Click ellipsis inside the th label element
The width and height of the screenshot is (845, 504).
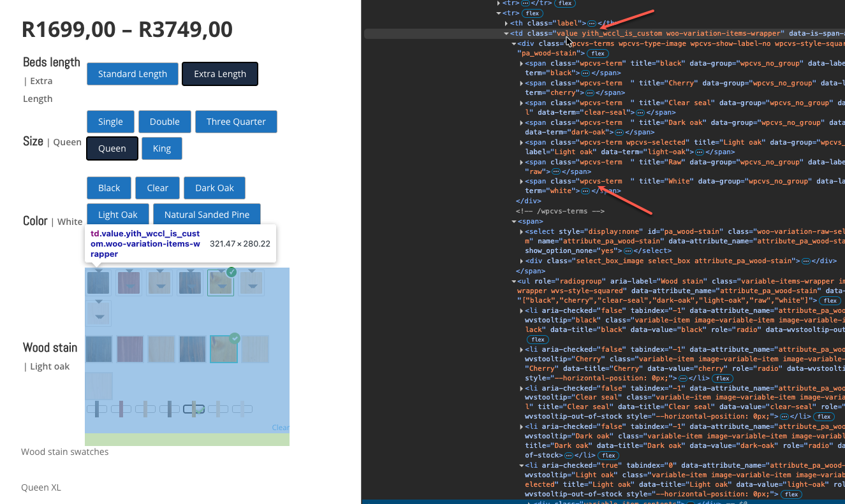[591, 24]
